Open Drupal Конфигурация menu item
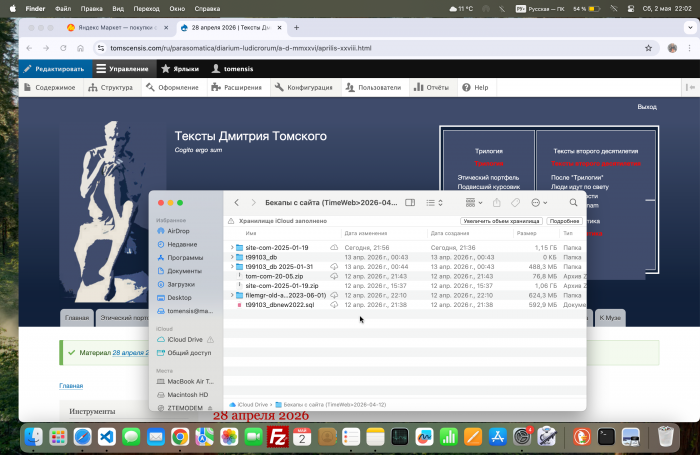 coord(304,88)
